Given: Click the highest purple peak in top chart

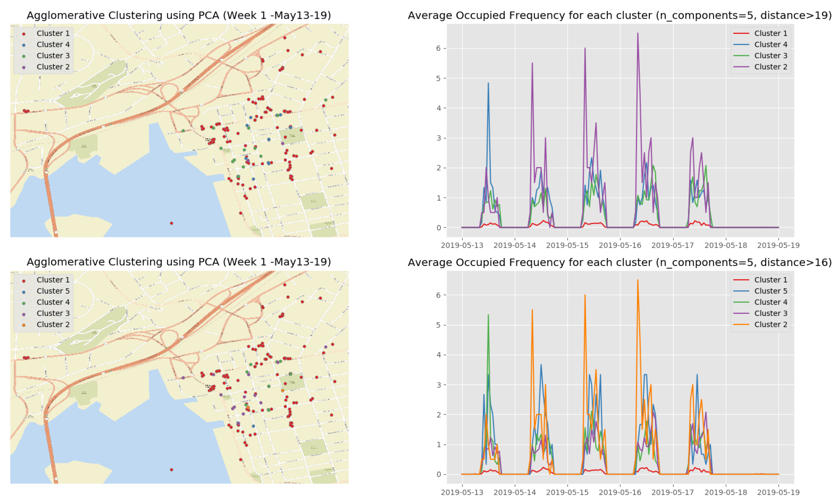Looking at the screenshot, I should coord(638,33).
